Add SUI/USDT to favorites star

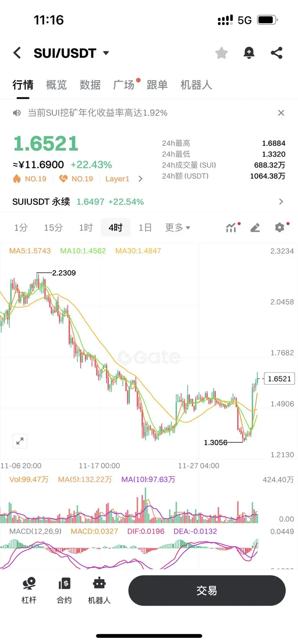click(221, 53)
